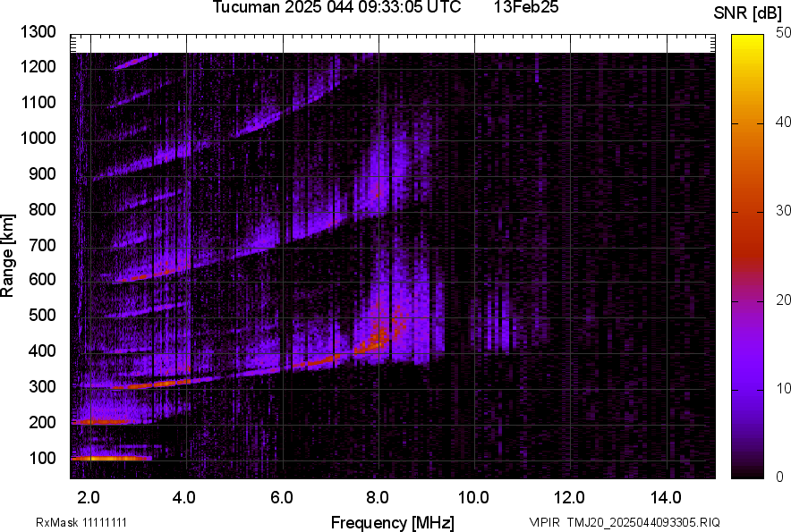
Task: Click the 14.0 tick label on the frequency axis
Action: pyautogui.click(x=667, y=497)
